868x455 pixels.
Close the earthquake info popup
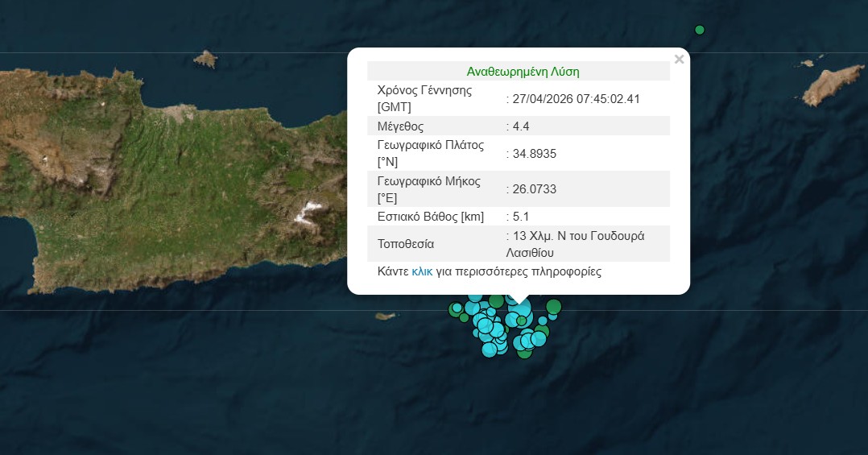[679, 60]
